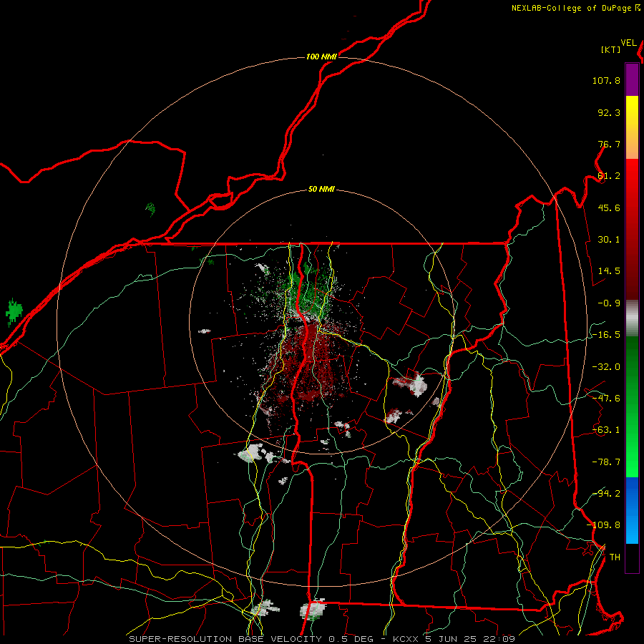Click the 100 NMI range ring label
Screen dimensions: 644x644
[x=321, y=57]
